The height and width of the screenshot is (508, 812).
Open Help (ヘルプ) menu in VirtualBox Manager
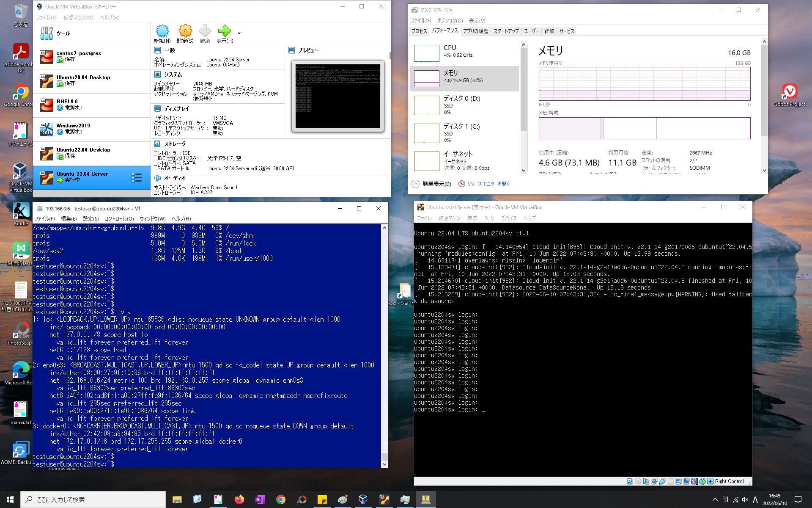click(x=110, y=18)
